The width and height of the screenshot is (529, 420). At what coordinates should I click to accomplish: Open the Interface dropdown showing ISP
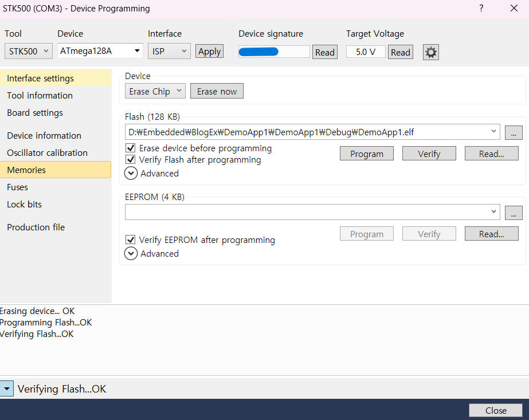[x=169, y=51]
